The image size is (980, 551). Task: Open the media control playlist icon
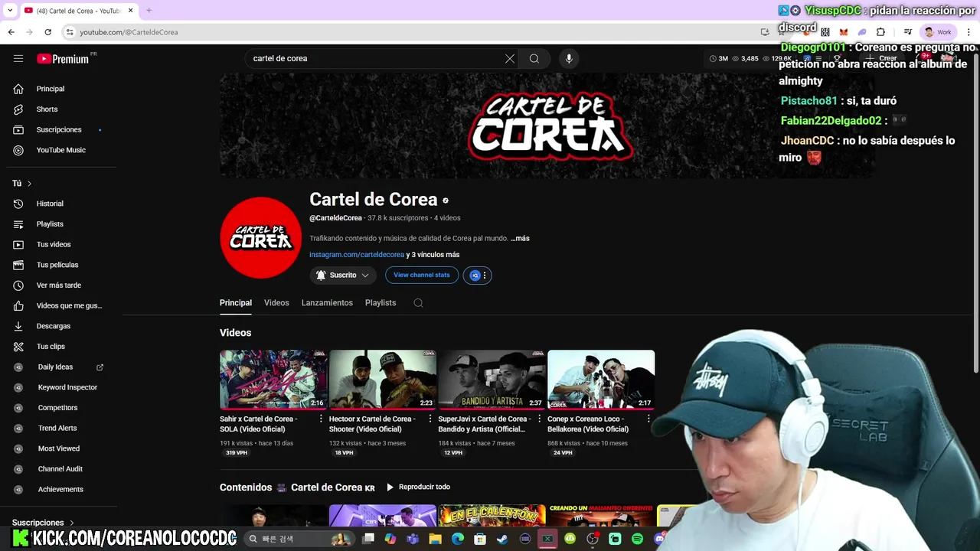(908, 32)
